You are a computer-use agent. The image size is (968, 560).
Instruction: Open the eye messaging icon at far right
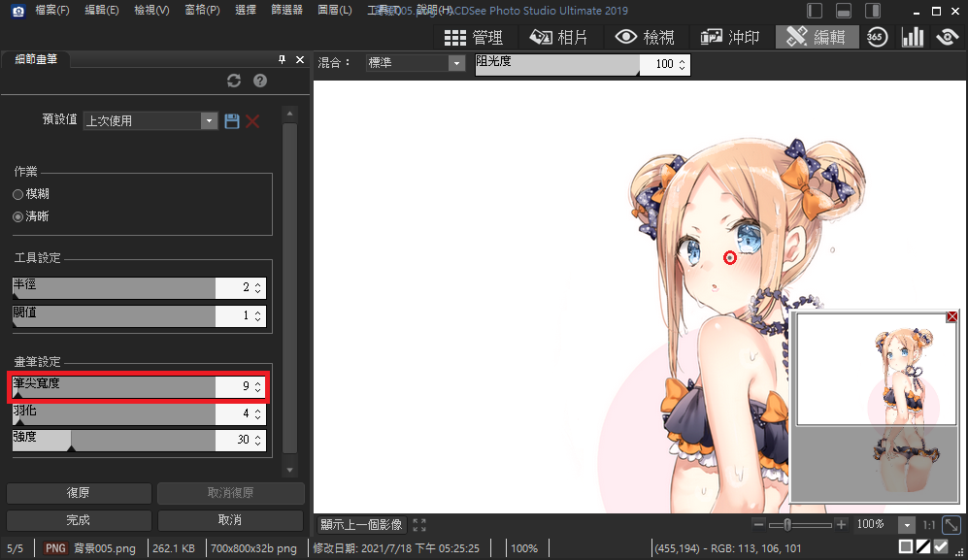click(x=947, y=37)
